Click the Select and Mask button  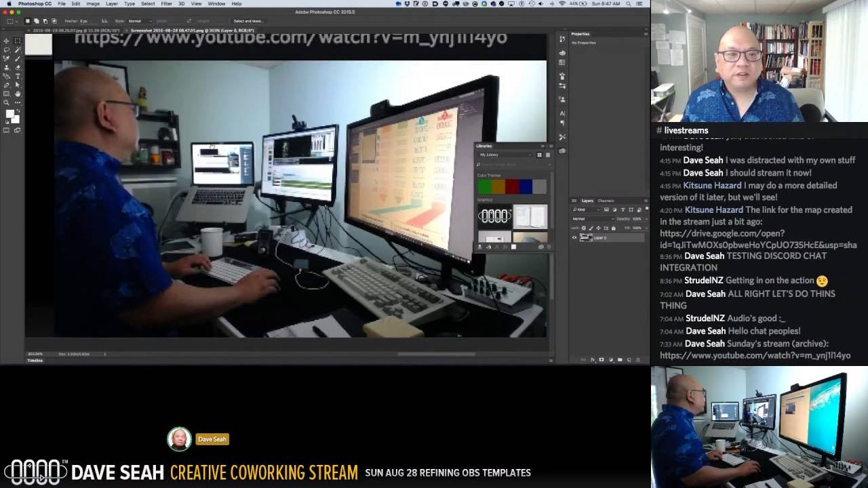(248, 21)
